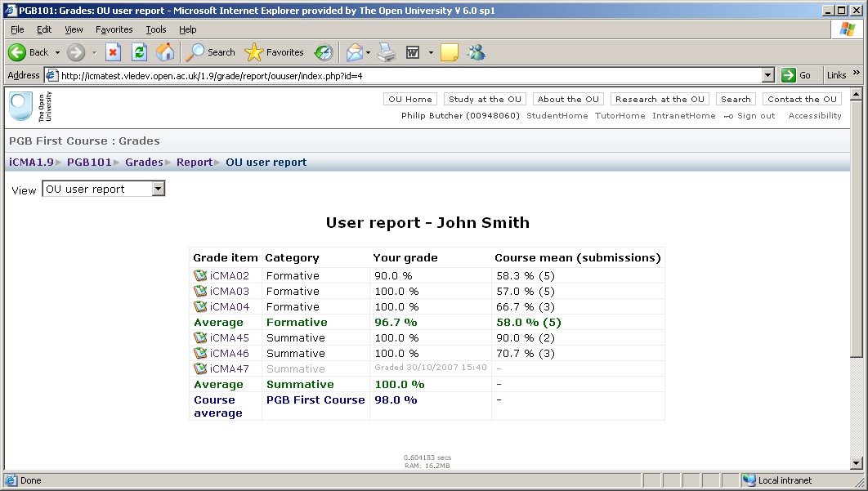Open the iCMA45 grade item link
The width and height of the screenshot is (868, 491).
pos(229,337)
